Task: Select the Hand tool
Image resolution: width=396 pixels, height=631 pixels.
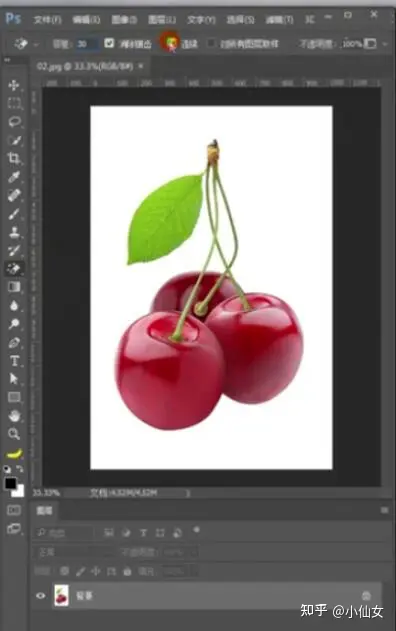Action: [14, 415]
